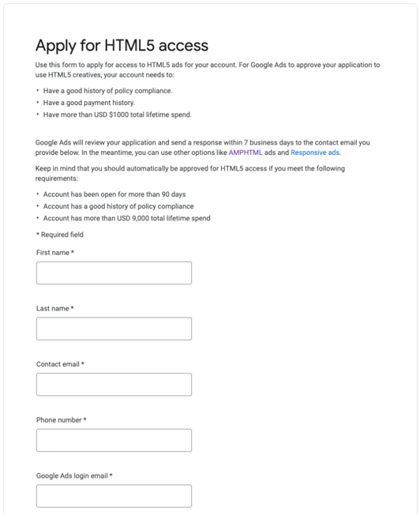Click the open more than 90 days bullet
Viewport: 420px width, 515px height.
tap(114, 194)
